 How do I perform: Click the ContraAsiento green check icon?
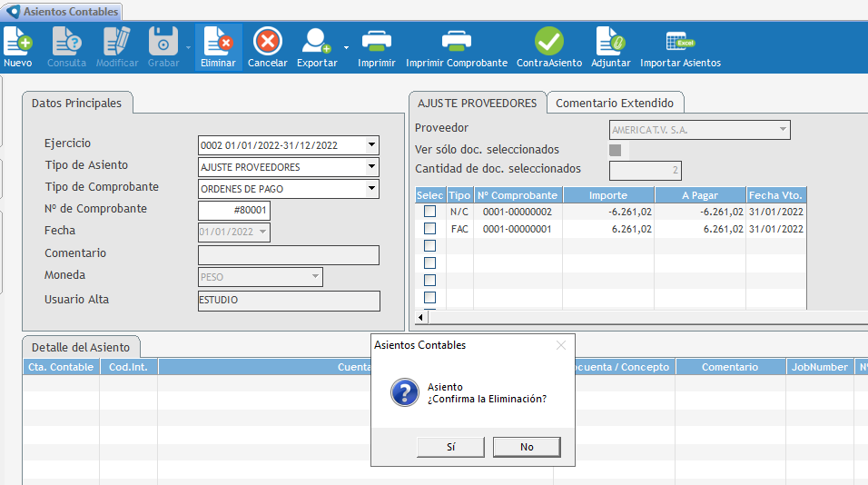coord(548,42)
